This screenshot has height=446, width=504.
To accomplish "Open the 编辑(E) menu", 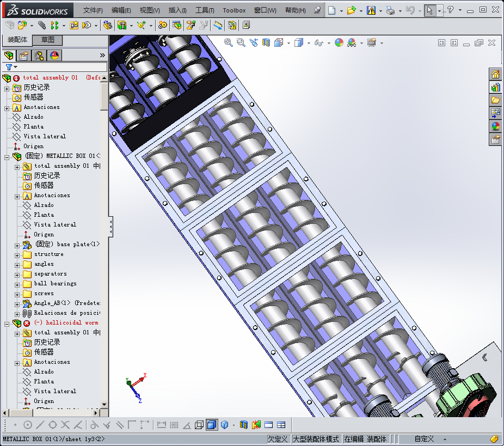I will coord(121,10).
